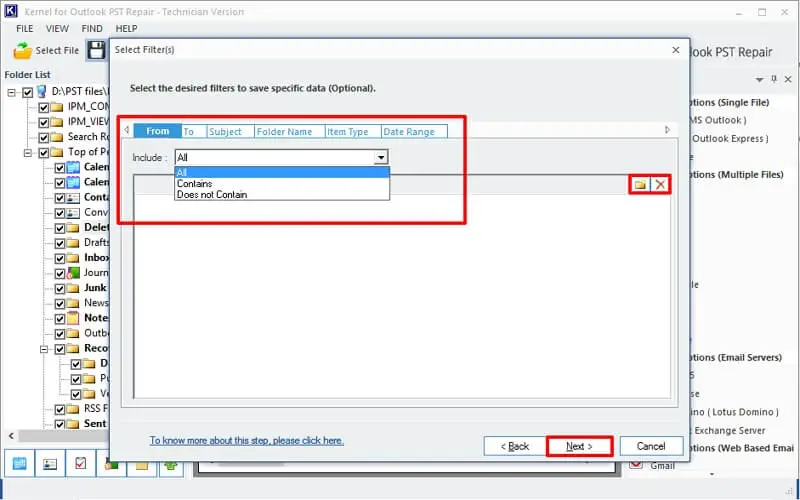Click the left tab-scroll arrow beside From
The width and height of the screenshot is (800, 500).
(127, 130)
